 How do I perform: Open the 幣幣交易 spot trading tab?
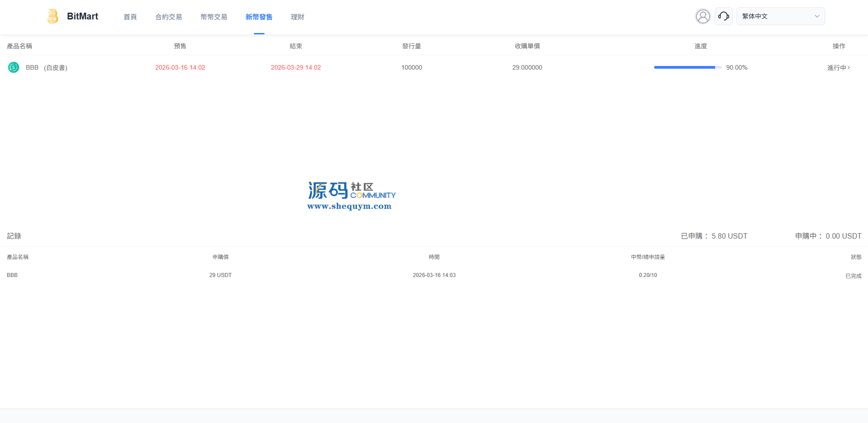(214, 17)
